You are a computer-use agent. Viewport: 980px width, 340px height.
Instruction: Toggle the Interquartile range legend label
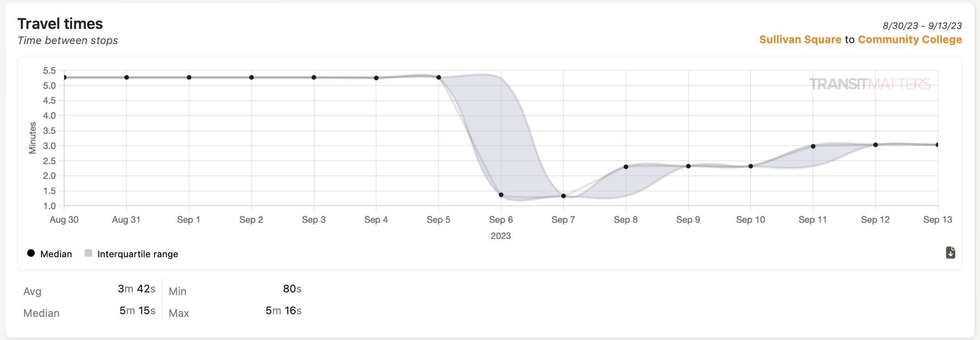(138, 254)
